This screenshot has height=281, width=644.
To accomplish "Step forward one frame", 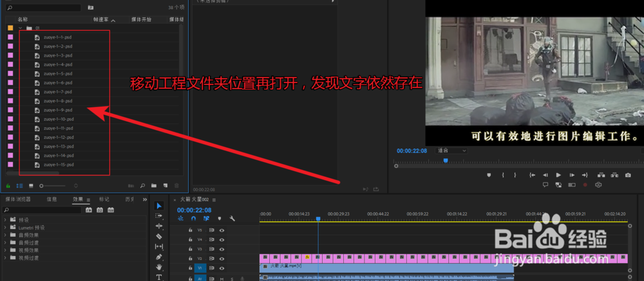I will (572, 175).
